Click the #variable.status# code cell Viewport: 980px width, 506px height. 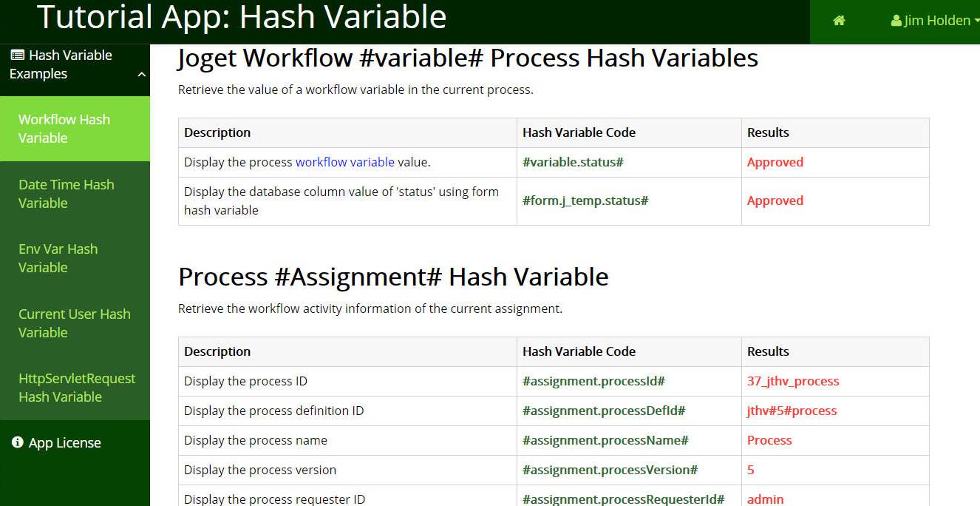629,162
